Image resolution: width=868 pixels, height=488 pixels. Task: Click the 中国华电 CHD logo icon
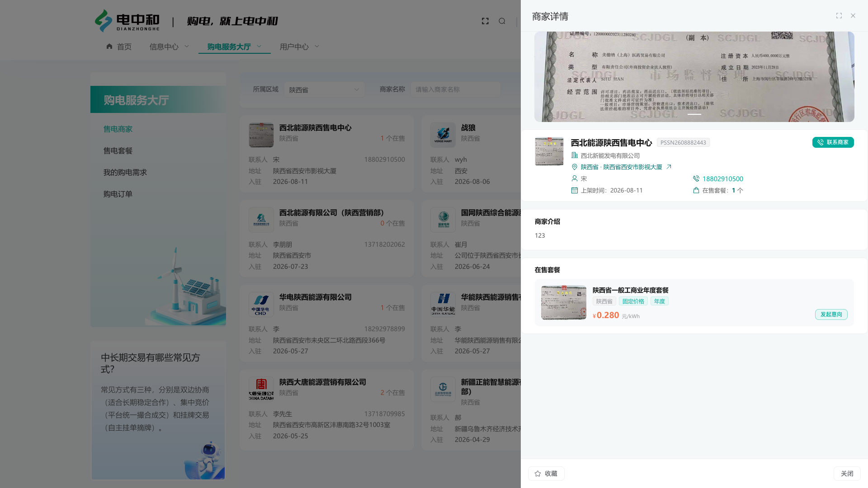click(261, 304)
